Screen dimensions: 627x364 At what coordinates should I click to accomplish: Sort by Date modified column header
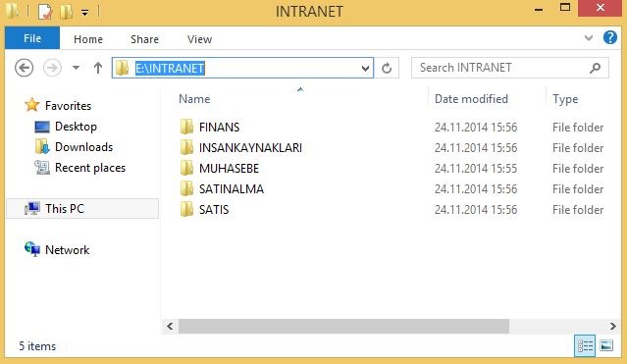[471, 99]
